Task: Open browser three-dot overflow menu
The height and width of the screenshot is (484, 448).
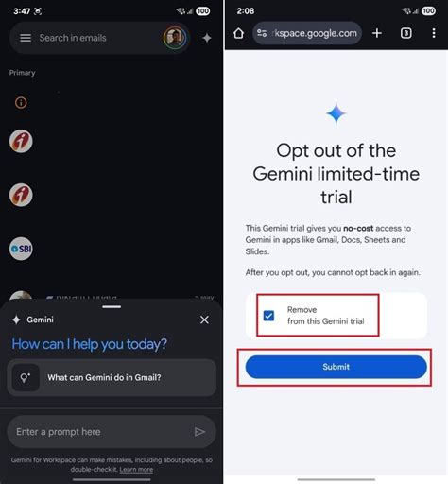Action: tap(434, 33)
